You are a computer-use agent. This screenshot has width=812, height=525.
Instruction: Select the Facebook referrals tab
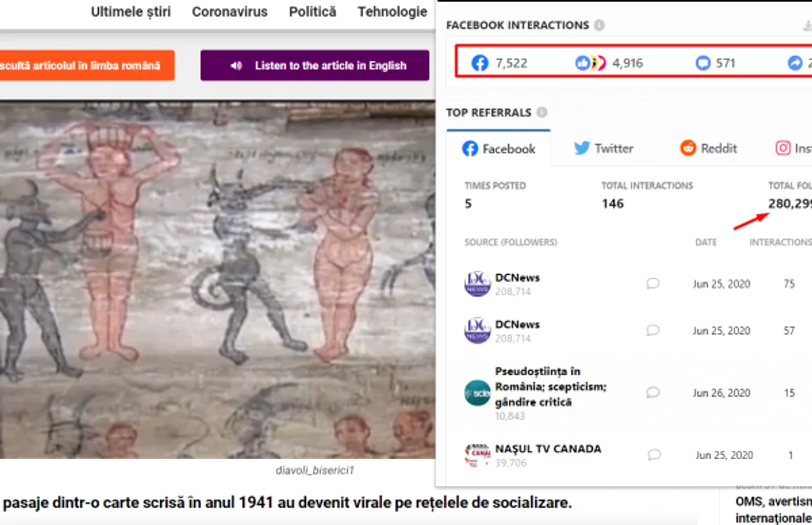498,148
